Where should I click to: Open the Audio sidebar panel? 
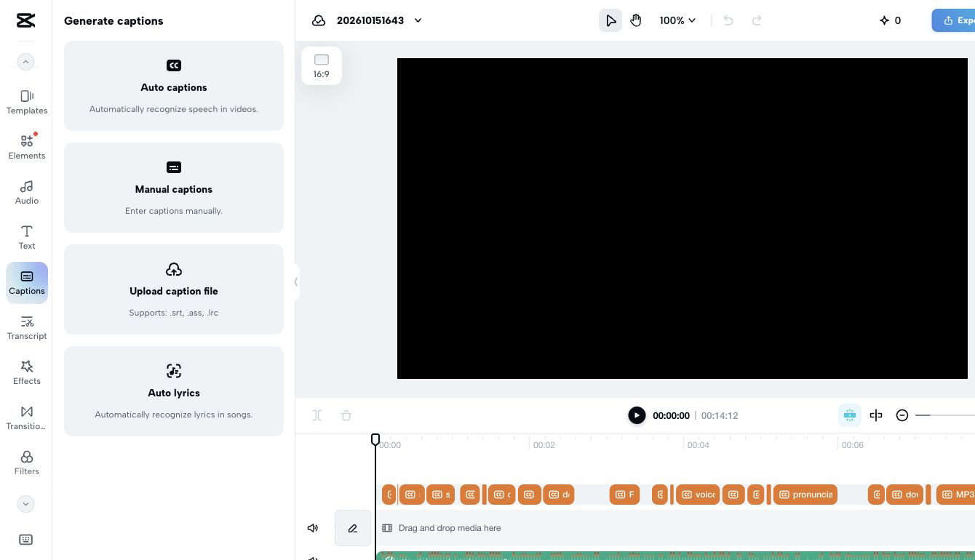coord(27,192)
